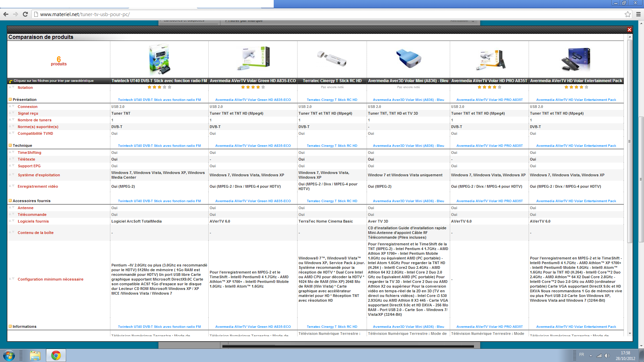Collapse the Accessoires fournis section

click(10, 201)
